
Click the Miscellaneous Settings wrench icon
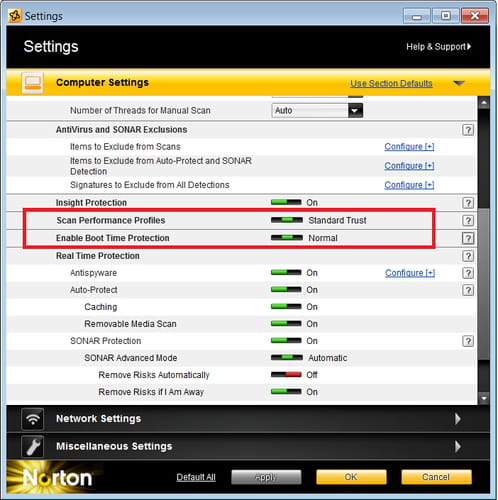tap(32, 446)
